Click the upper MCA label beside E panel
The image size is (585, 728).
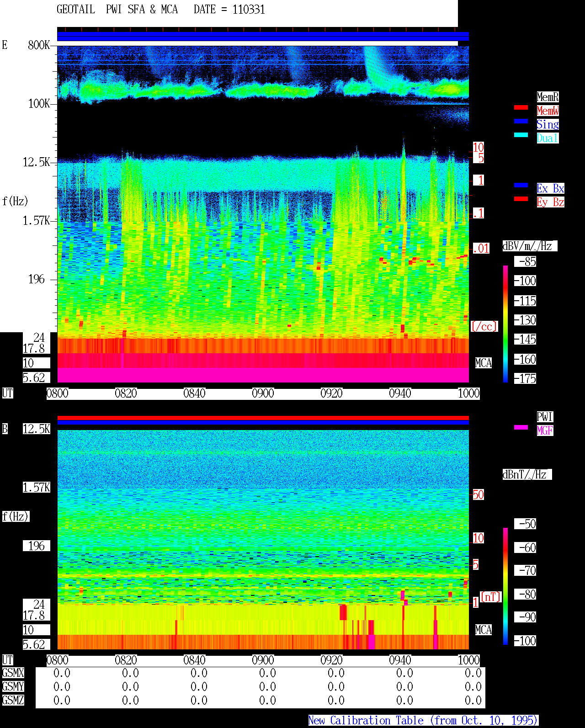pyautogui.click(x=484, y=363)
